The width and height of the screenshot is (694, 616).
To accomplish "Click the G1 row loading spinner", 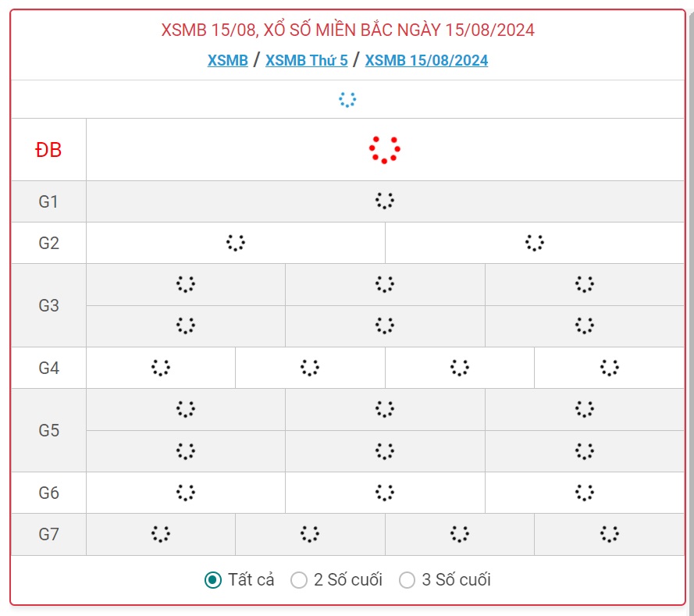I will coord(385,201).
